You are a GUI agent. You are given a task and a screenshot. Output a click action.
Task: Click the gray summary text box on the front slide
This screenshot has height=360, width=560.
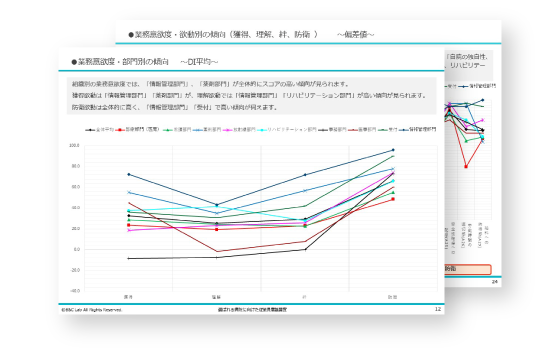(251, 96)
